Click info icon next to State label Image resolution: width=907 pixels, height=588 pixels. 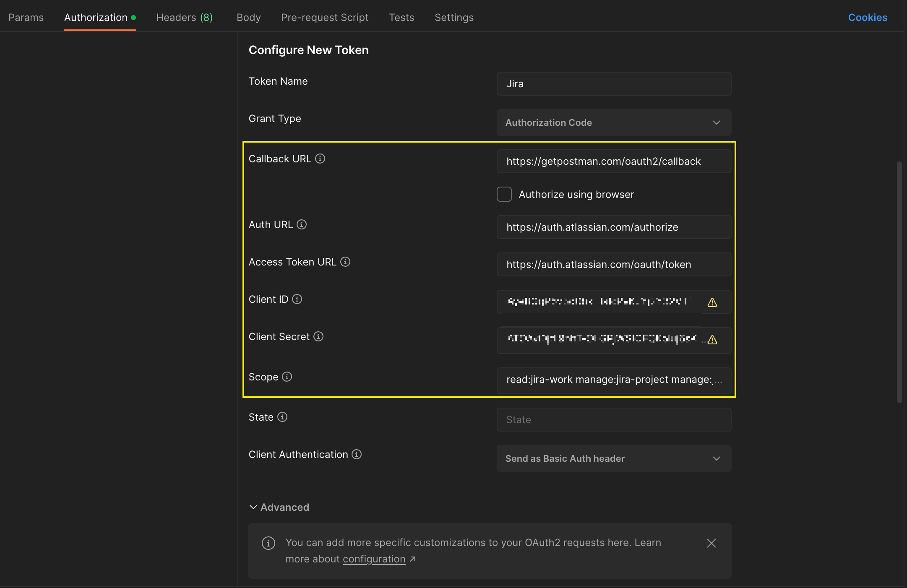coord(282,417)
